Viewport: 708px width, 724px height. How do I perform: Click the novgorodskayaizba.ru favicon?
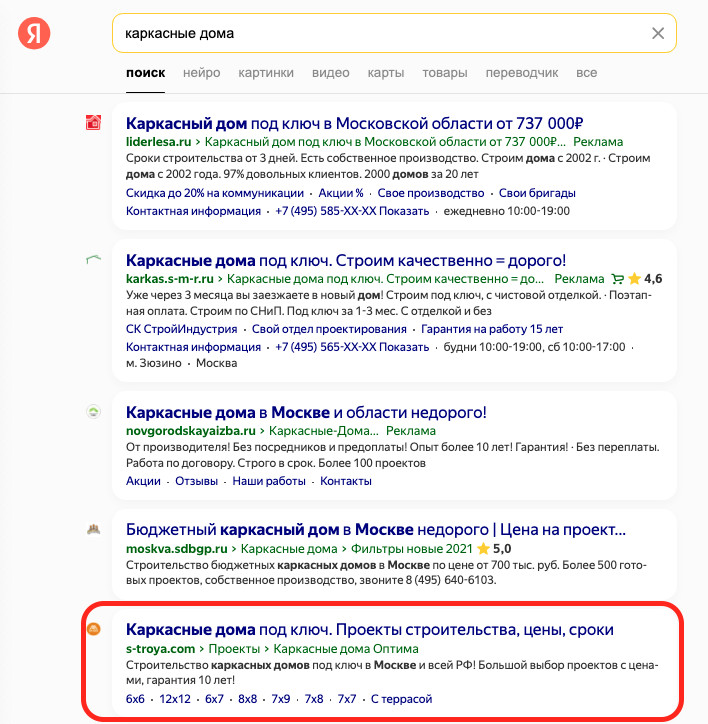pyautogui.click(x=93, y=411)
